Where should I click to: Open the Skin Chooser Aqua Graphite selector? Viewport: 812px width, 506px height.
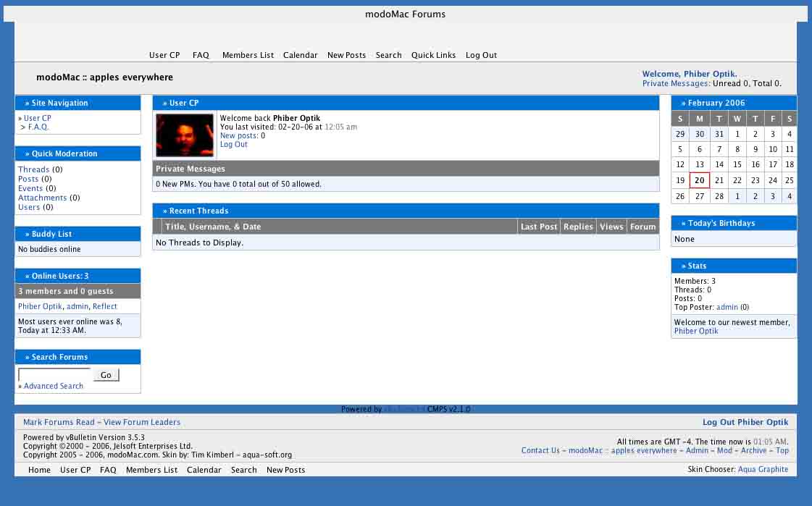pyautogui.click(x=763, y=469)
